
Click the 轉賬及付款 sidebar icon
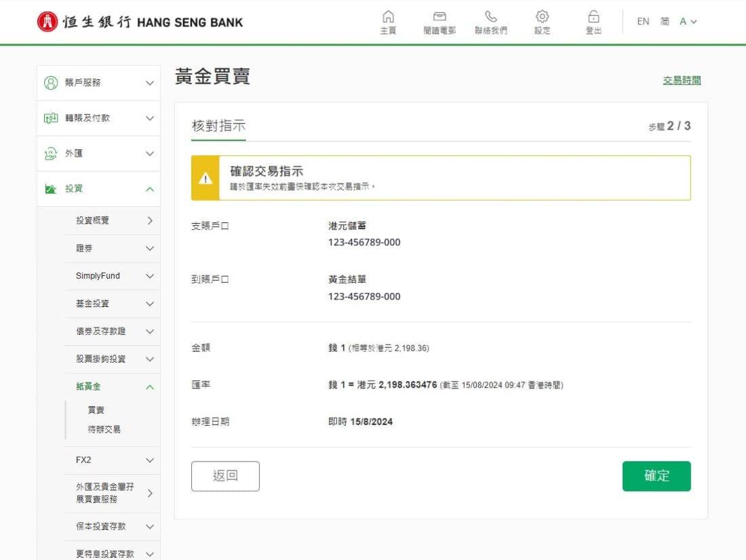[x=51, y=118]
